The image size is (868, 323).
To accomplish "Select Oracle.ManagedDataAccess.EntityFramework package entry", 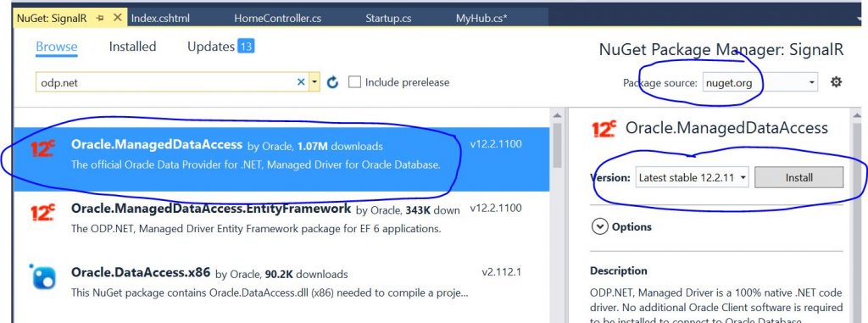I will pos(281,218).
